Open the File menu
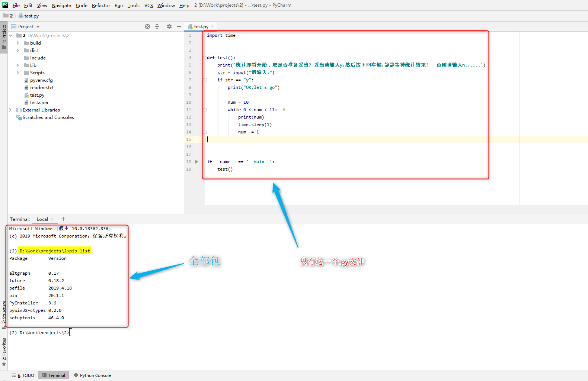 (x=16, y=5)
